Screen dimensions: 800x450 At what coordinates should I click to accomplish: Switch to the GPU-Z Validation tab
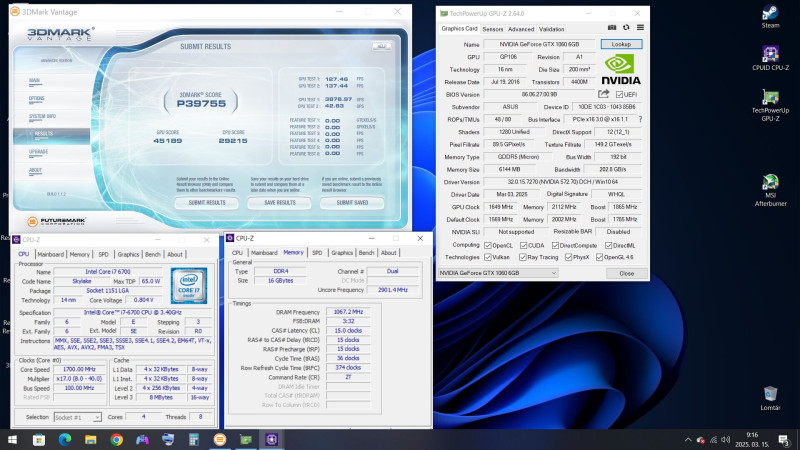[x=552, y=29]
